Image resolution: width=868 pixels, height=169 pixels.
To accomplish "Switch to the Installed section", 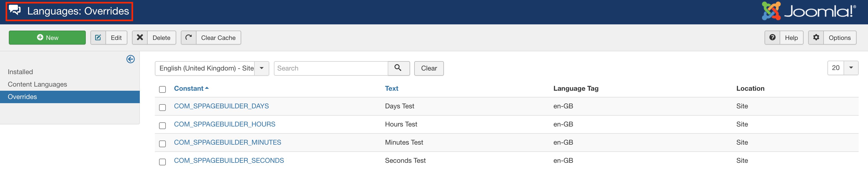I will click(20, 72).
